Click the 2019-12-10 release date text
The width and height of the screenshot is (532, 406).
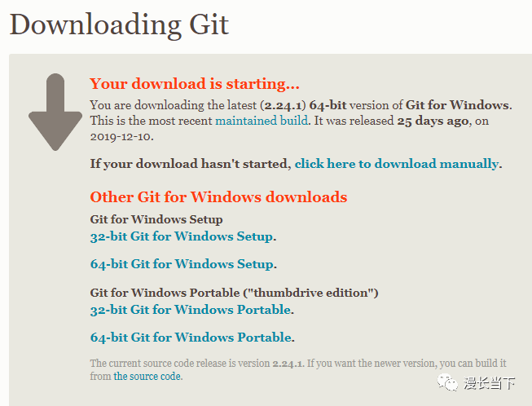click(121, 137)
